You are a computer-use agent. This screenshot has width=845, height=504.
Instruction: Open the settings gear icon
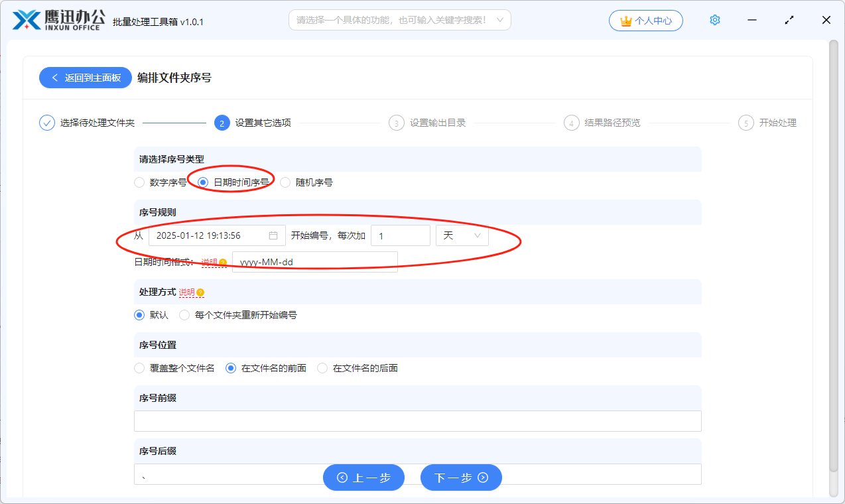click(x=715, y=20)
